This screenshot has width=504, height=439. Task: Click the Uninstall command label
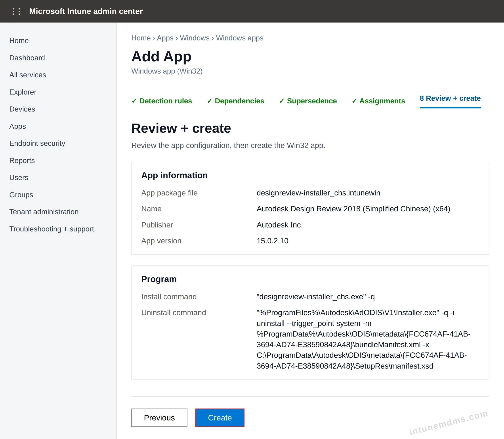coord(174,313)
